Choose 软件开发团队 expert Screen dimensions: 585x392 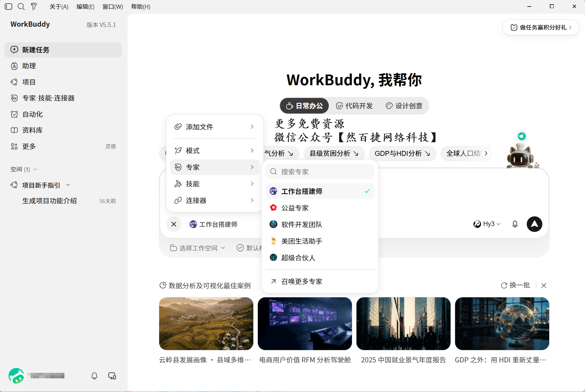[320, 224]
